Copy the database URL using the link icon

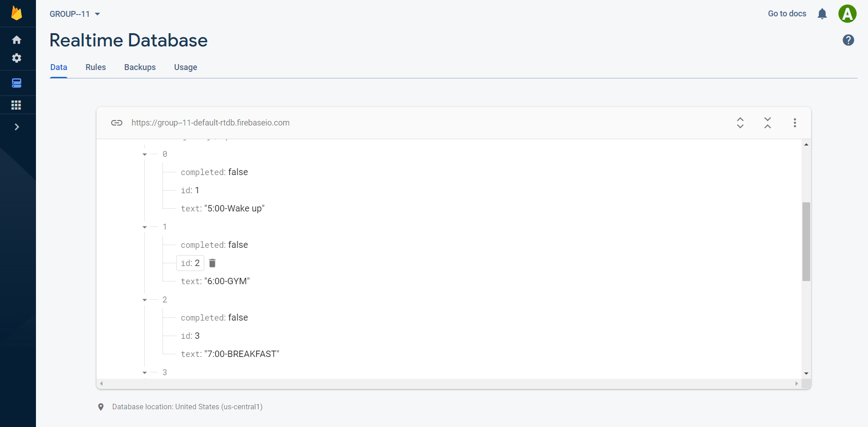point(117,122)
